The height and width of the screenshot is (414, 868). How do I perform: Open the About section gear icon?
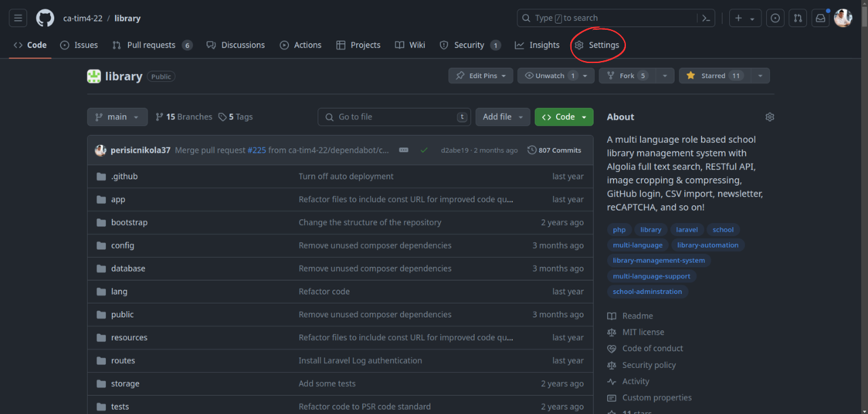[x=770, y=117]
